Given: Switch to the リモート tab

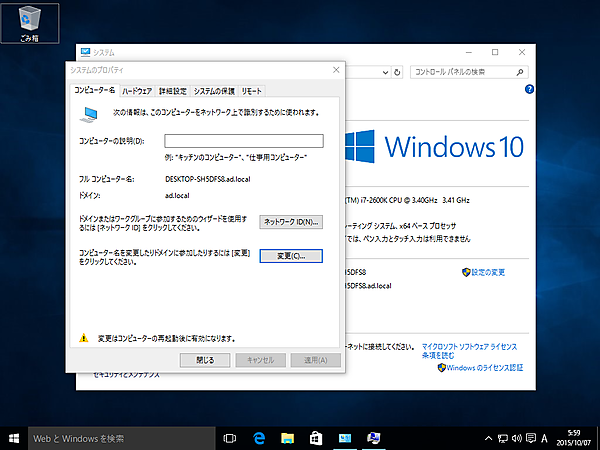Looking at the screenshot, I should coord(252,90).
